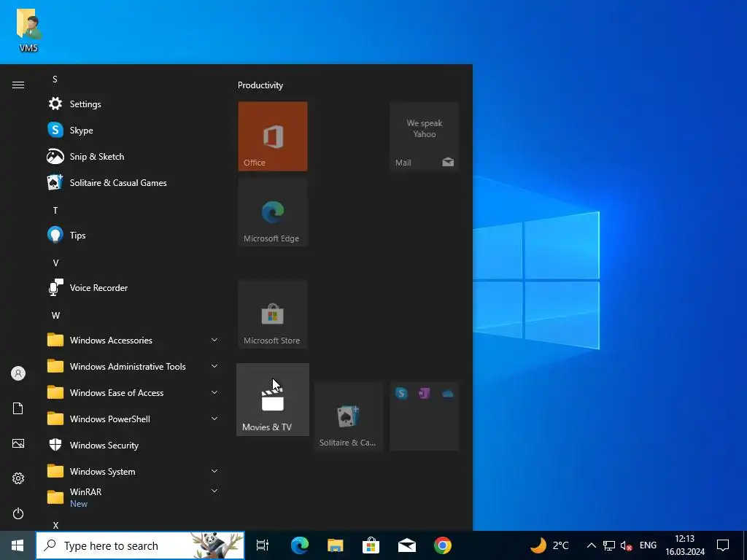The height and width of the screenshot is (560, 747).
Task: Open File Explorer from the taskbar
Action: click(336, 545)
